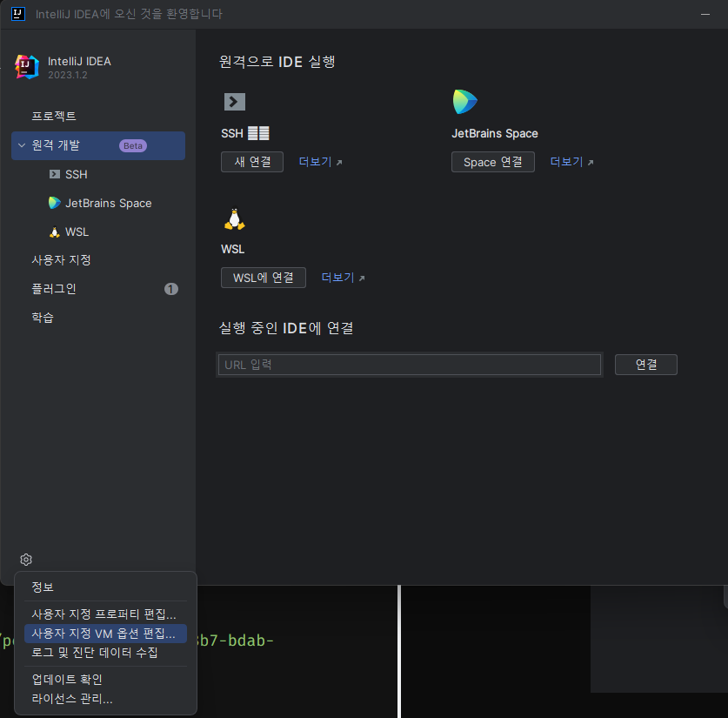Choose 정보 from the popup menu
The width and height of the screenshot is (728, 718).
(x=105, y=587)
